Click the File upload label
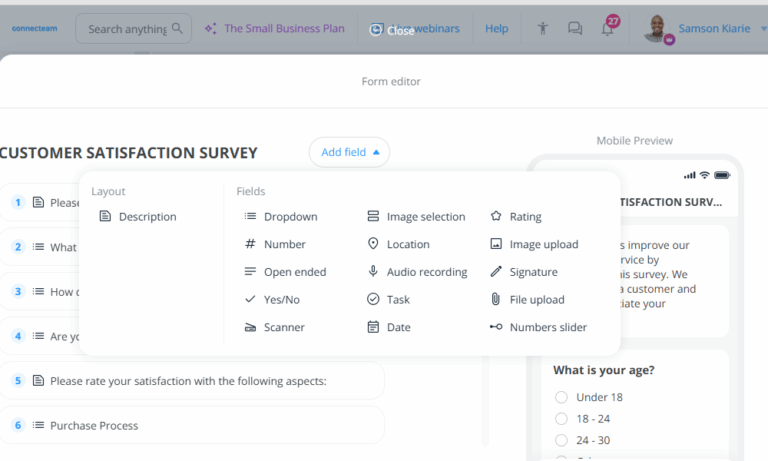This screenshot has width=768, height=461. (537, 299)
